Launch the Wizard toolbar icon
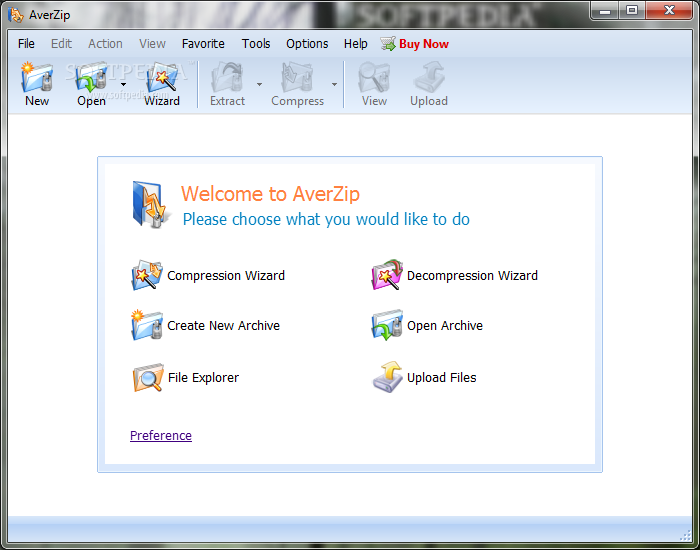The width and height of the screenshot is (700, 550). 162,77
